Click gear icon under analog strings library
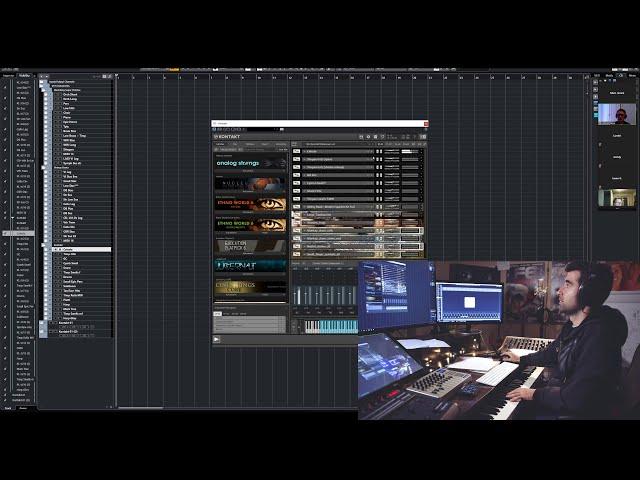Screen dimensions: 640x480 [282, 171]
